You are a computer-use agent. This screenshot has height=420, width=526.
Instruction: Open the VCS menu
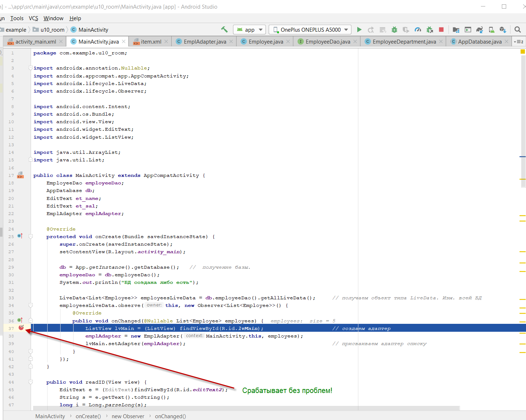[x=34, y=18]
